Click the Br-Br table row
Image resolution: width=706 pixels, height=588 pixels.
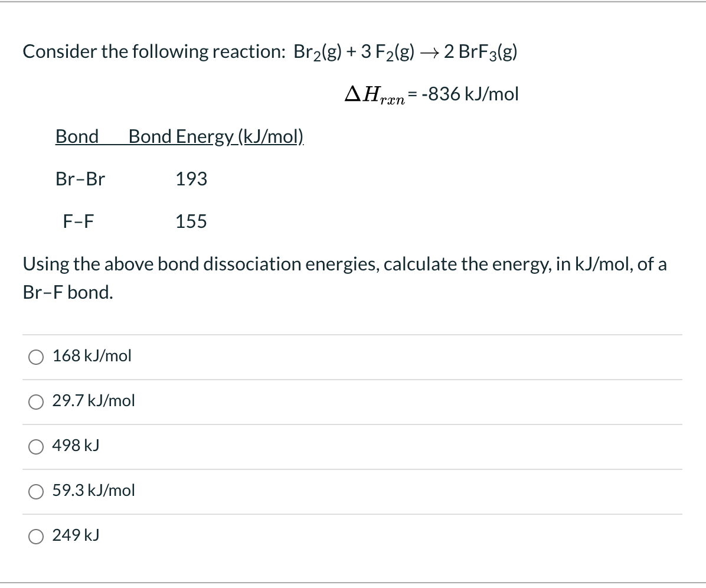[x=80, y=179]
